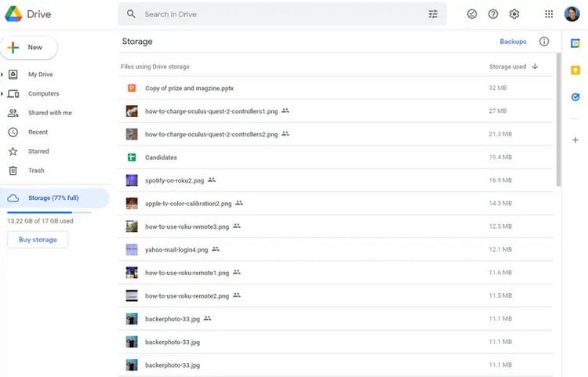Open My Drive in the sidebar
This screenshot has height=377, width=588.
[x=41, y=74]
